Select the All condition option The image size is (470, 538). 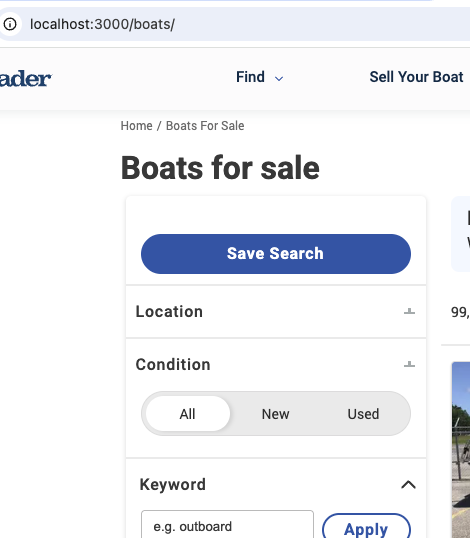click(188, 414)
